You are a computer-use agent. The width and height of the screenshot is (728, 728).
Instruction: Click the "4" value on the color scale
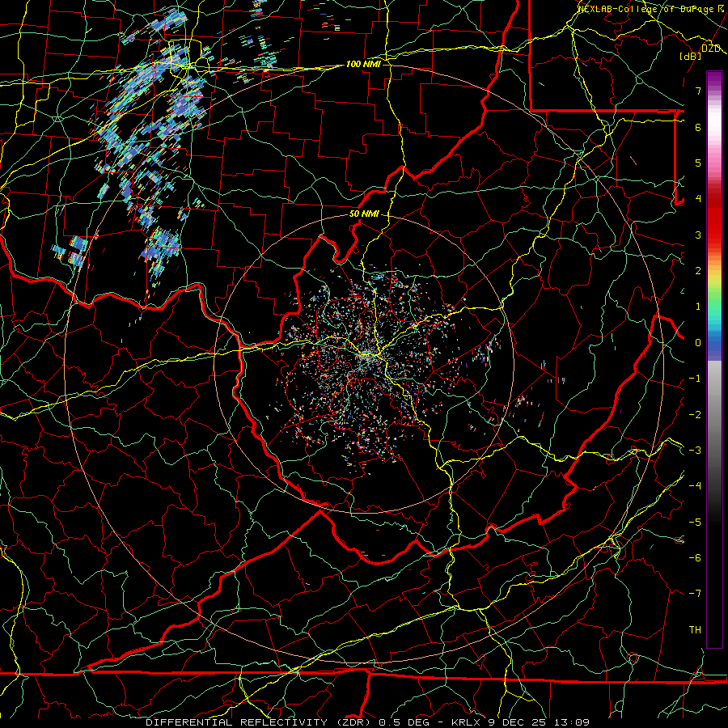pyautogui.click(x=698, y=199)
